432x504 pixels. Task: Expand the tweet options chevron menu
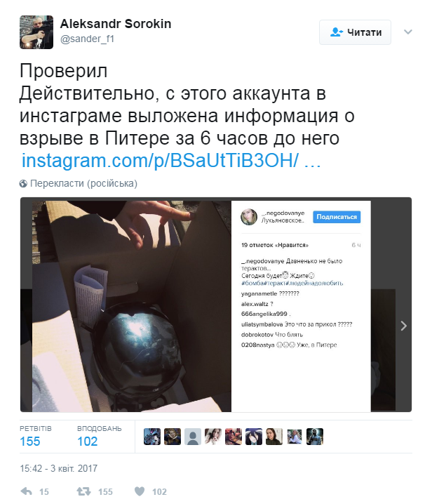[x=408, y=32]
